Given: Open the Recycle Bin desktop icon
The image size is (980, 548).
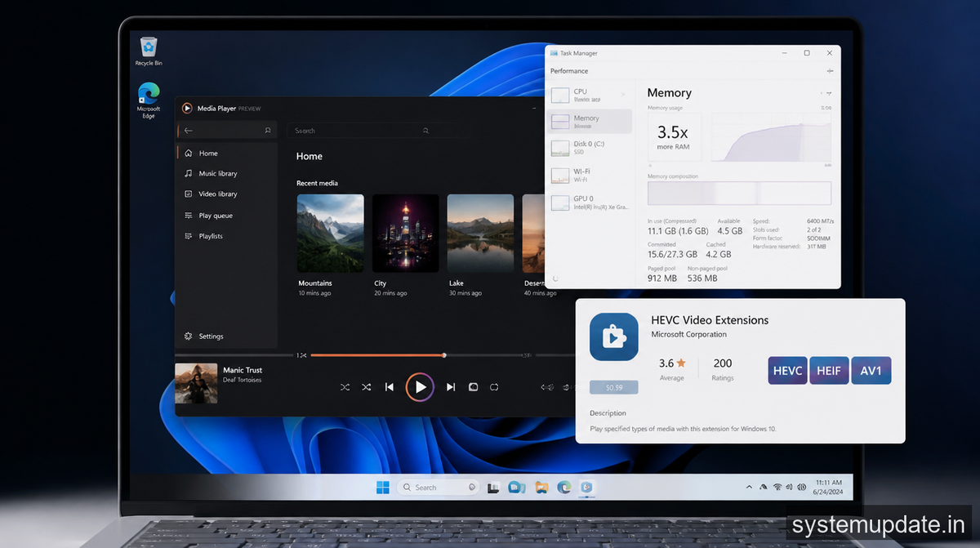Looking at the screenshot, I should point(149,51).
